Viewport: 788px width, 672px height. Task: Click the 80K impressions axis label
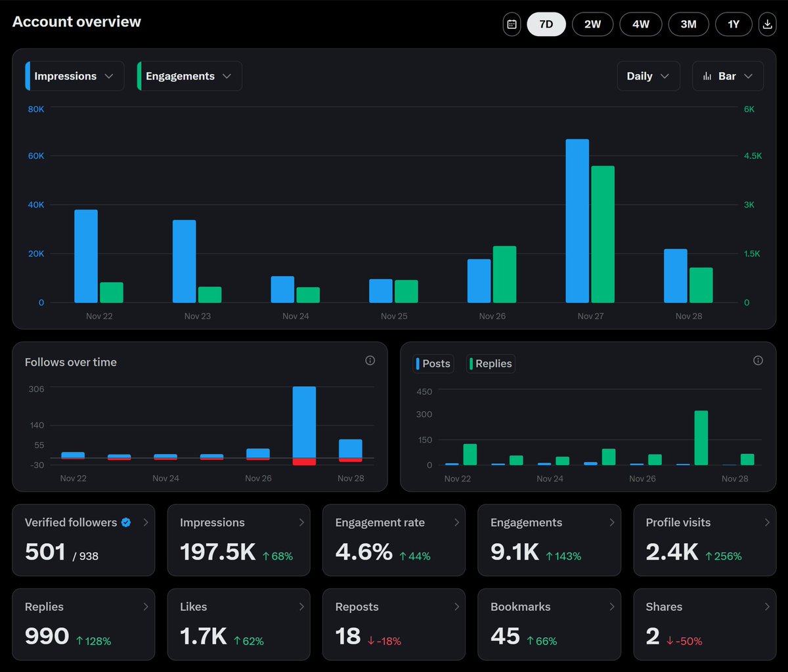point(35,109)
